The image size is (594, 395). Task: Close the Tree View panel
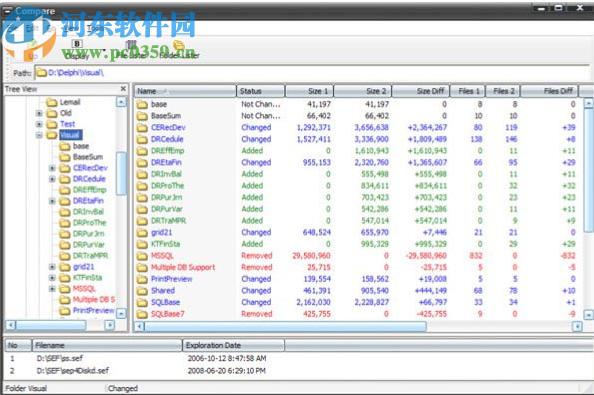[123, 89]
